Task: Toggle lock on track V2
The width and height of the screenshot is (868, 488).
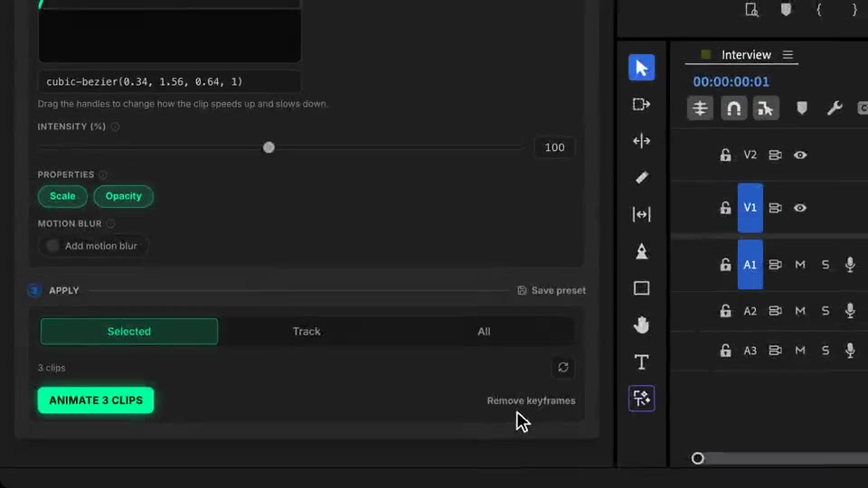Action: 725,155
